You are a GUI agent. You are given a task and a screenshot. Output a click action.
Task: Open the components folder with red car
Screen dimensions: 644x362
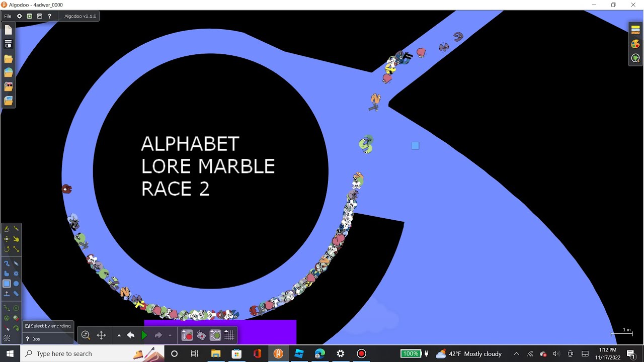click(8, 86)
